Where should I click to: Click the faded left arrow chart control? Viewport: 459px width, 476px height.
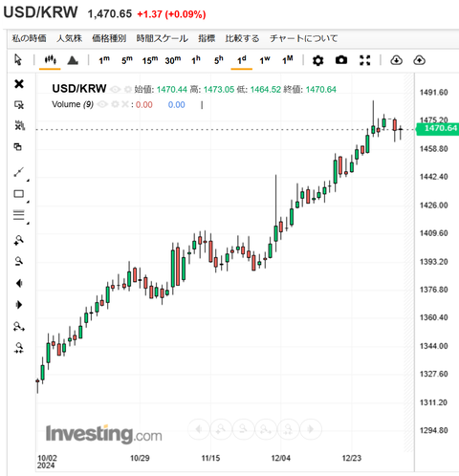(x=199, y=429)
